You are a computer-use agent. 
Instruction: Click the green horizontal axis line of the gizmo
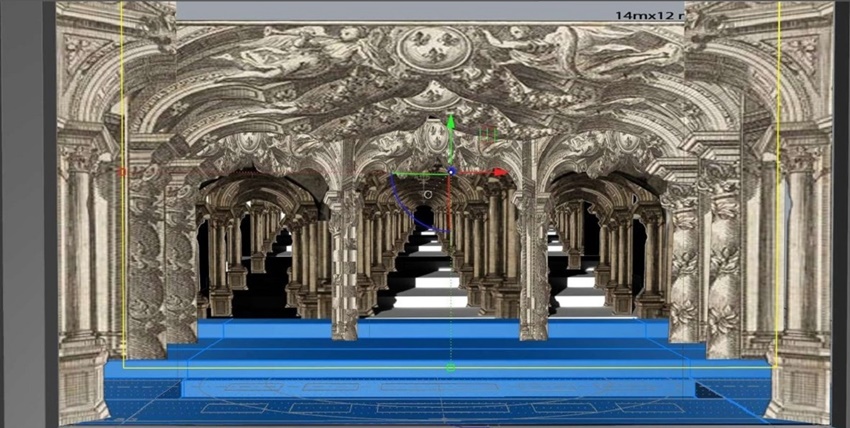pyautogui.click(x=419, y=174)
